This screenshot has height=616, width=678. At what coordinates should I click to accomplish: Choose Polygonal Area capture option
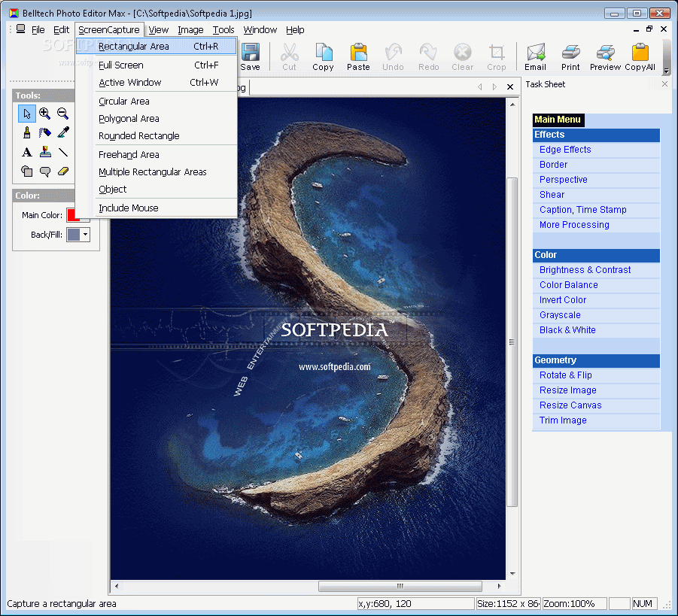[x=157, y=119]
